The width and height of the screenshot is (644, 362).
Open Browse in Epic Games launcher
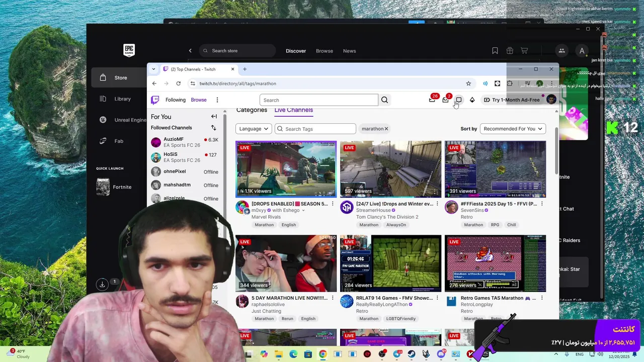coord(325,51)
